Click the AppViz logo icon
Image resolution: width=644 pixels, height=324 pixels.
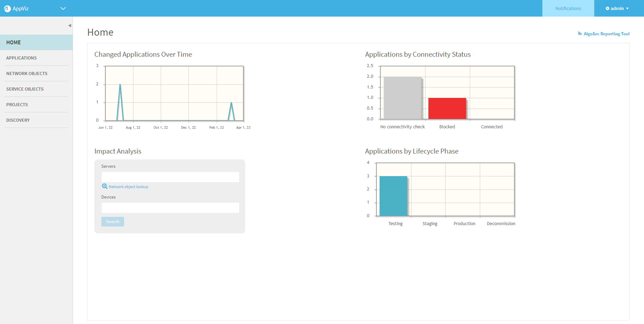click(7, 9)
